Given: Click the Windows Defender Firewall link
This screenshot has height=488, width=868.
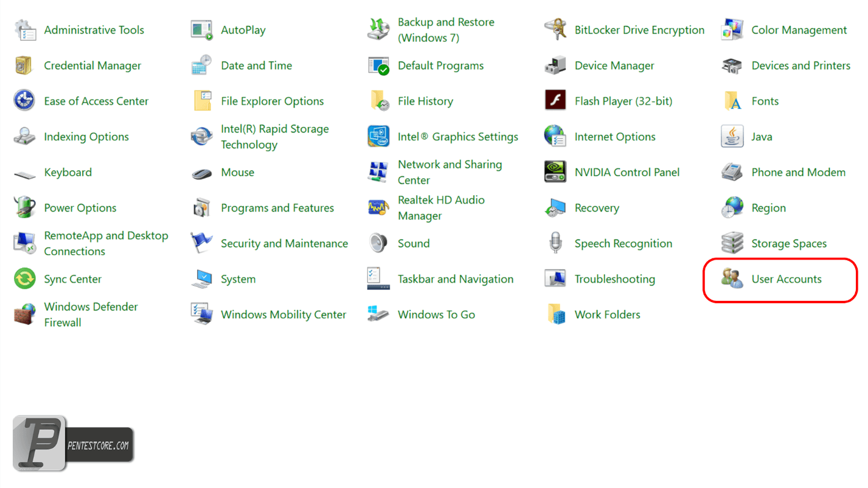Looking at the screenshot, I should click(91, 315).
